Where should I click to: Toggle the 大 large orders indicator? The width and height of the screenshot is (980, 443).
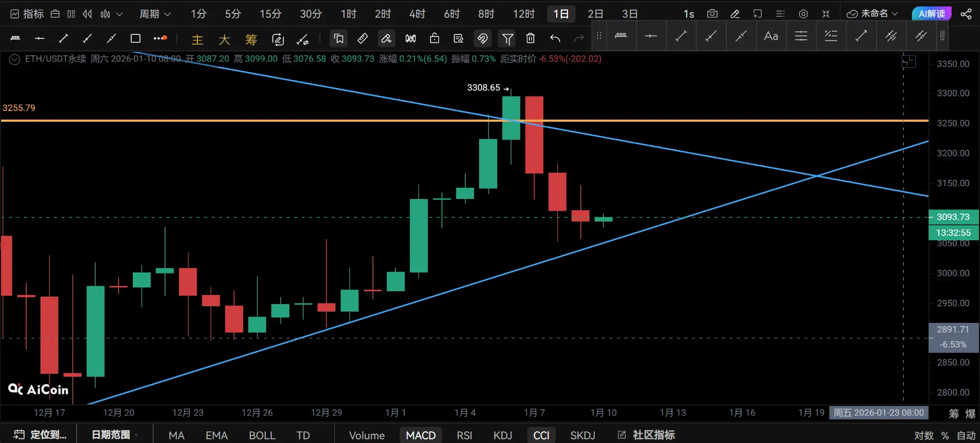[x=225, y=39]
